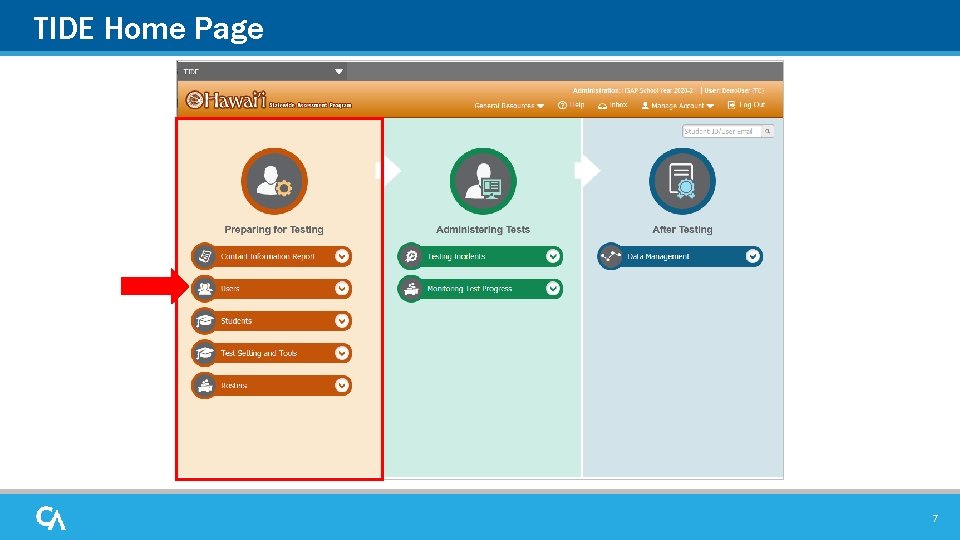This screenshot has width=960, height=540.
Task: Click the Students graduation cap icon
Action: coord(204,321)
